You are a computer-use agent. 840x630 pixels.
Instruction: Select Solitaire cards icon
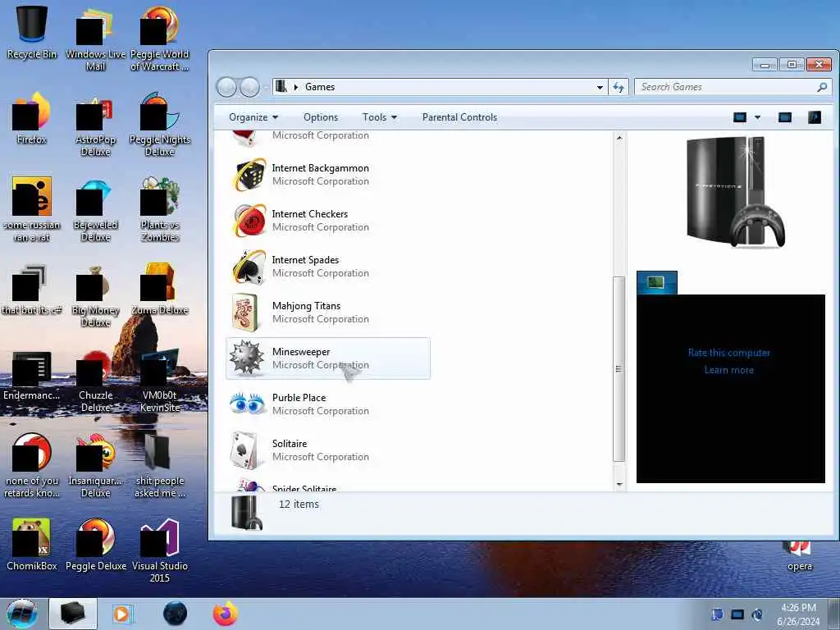[x=246, y=450]
